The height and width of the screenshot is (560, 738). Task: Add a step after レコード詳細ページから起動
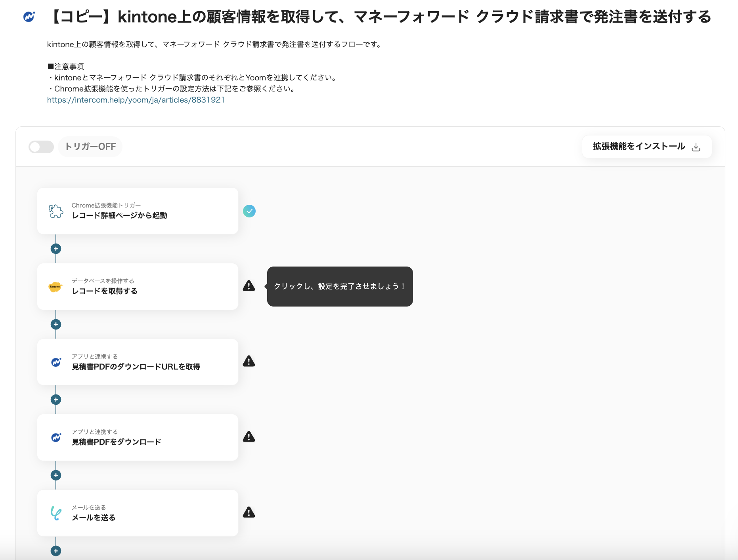[x=56, y=249]
